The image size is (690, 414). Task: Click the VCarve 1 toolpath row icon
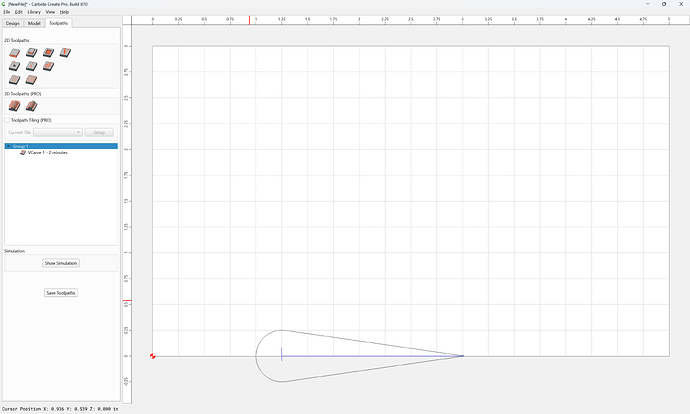coord(23,153)
